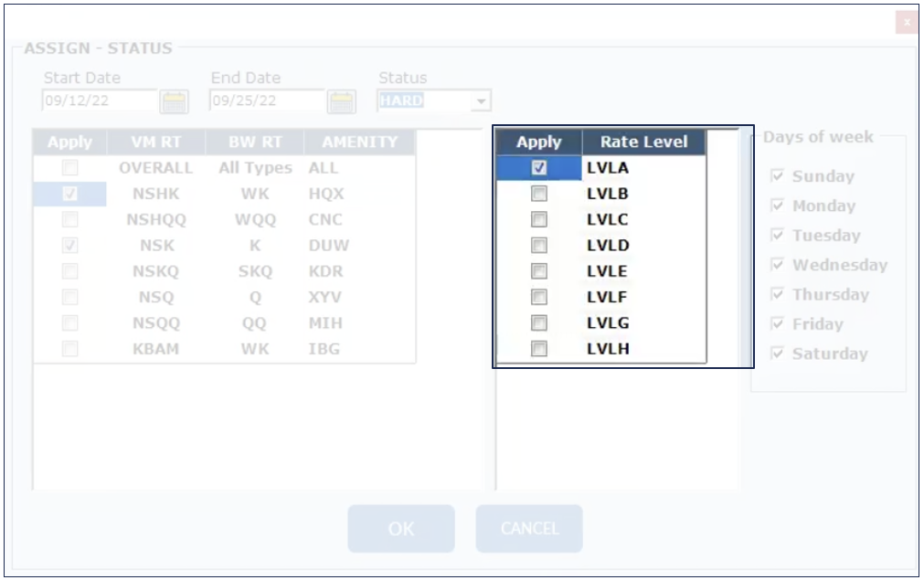Close the Assign Status dialog
The image size is (924, 580).
pos(906,22)
